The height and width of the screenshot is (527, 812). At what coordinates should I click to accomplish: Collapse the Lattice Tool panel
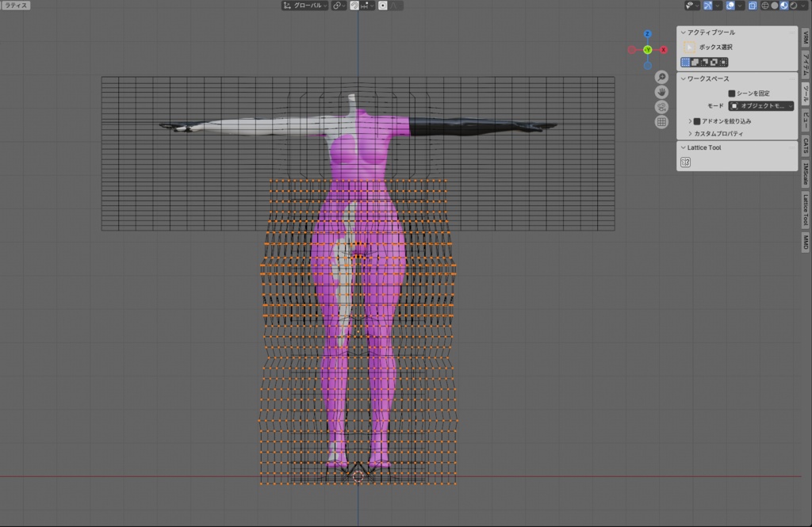pos(683,147)
